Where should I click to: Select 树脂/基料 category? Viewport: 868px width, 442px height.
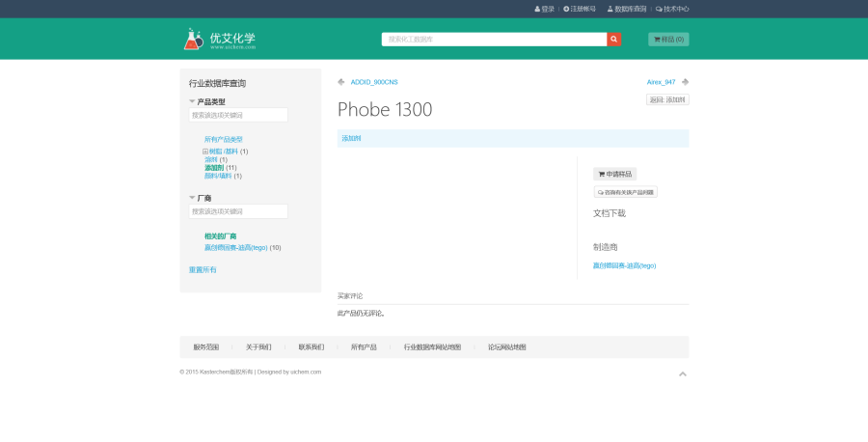click(224, 152)
